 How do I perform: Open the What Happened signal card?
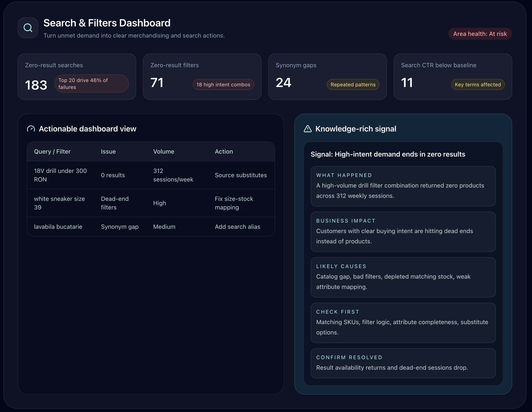tap(403, 186)
